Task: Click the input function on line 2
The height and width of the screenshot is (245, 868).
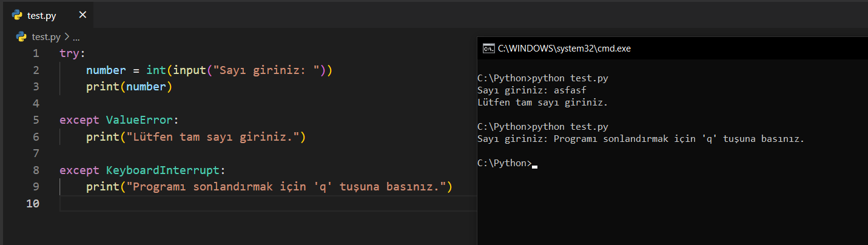Action: click(x=189, y=70)
